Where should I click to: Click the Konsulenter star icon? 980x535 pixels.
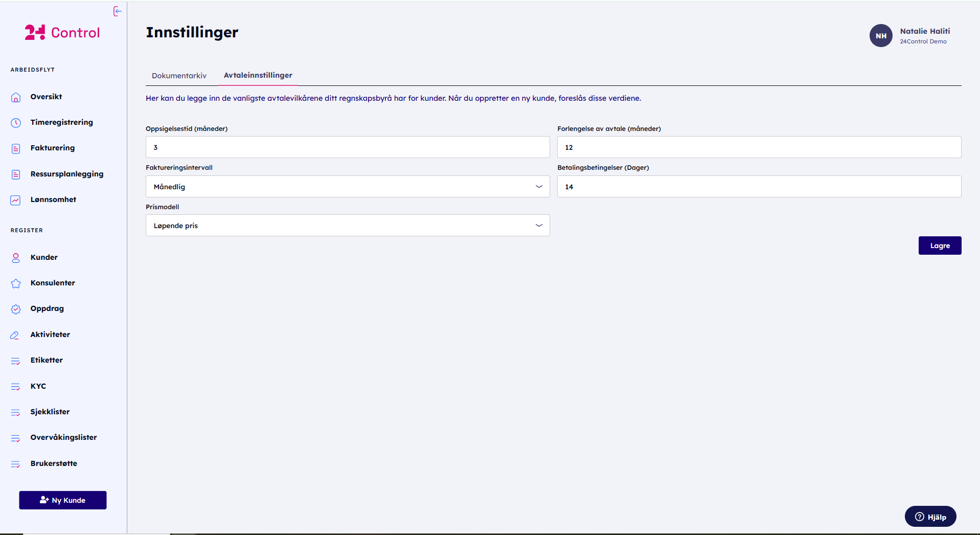[16, 283]
